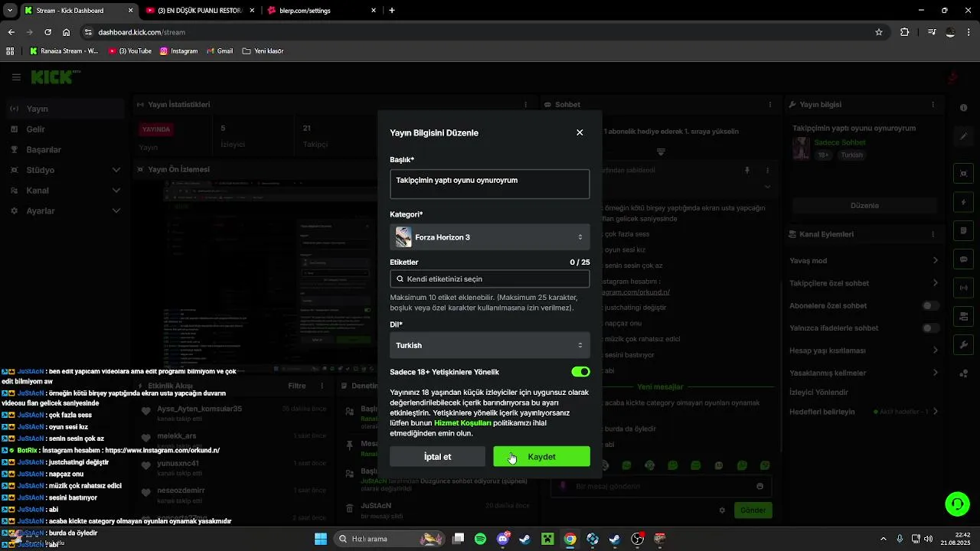Open the Dil dropdown set to Turkish
980x551 pixels.
click(x=490, y=345)
